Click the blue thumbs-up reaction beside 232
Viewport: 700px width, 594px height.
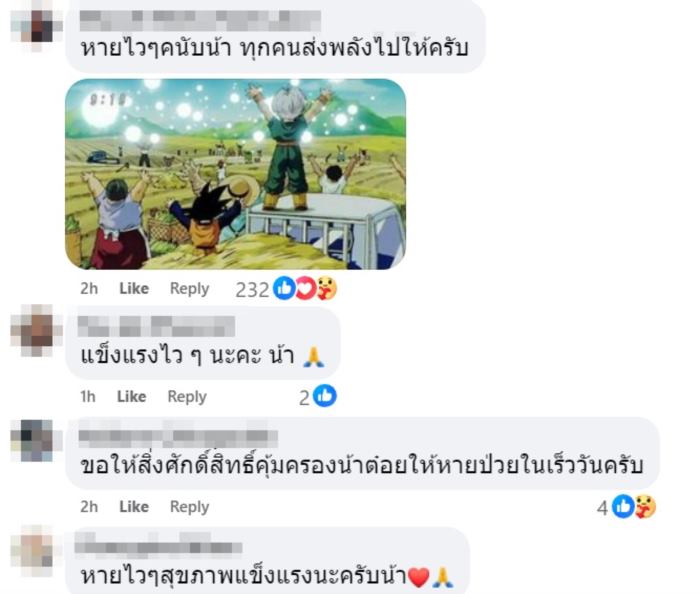284,288
